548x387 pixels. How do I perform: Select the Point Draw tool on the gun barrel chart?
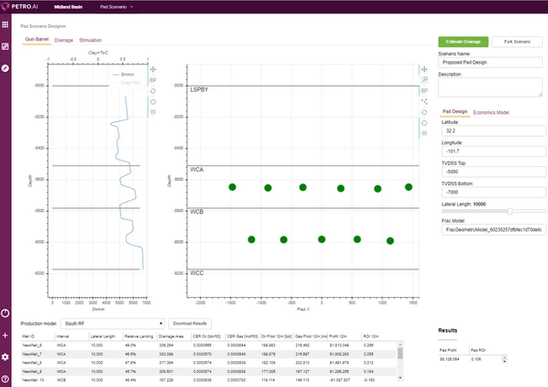424,101
